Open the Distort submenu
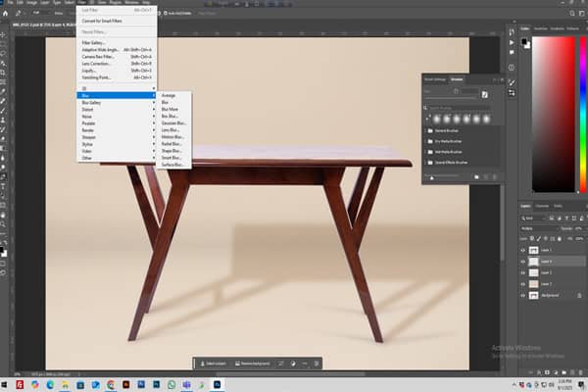Image resolution: width=588 pixels, height=392 pixels. pos(117,110)
